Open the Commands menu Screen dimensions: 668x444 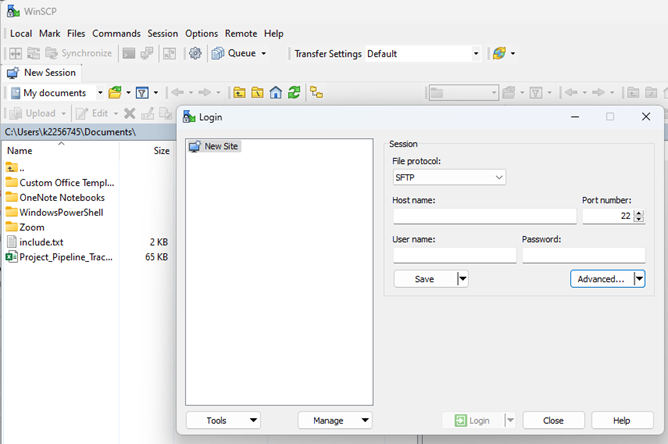coord(116,33)
